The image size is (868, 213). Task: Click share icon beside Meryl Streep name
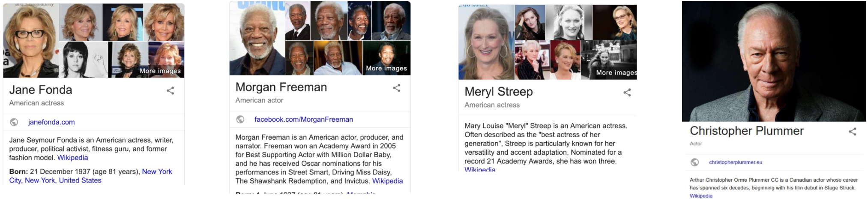(x=627, y=92)
